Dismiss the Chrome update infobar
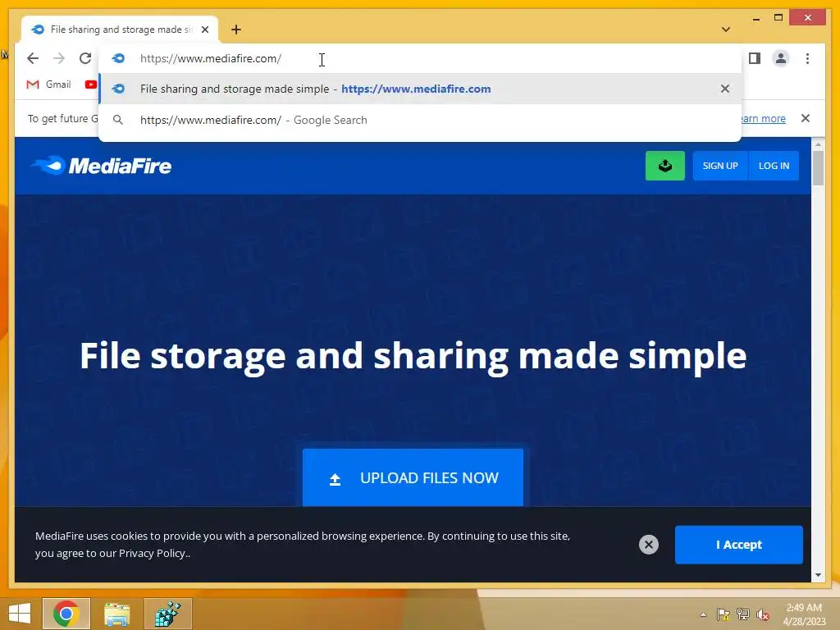The height and width of the screenshot is (630, 840). 806,118
